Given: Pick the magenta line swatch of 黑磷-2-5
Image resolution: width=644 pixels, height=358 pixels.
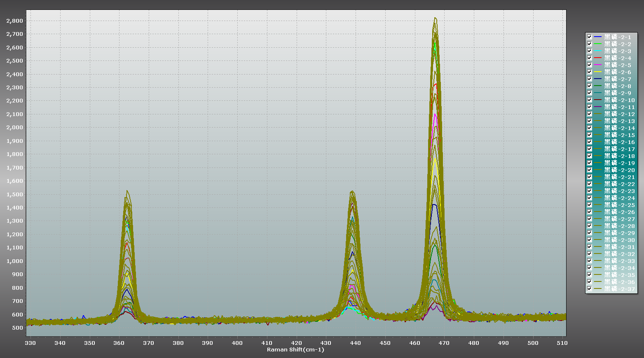Looking at the screenshot, I should pos(597,65).
